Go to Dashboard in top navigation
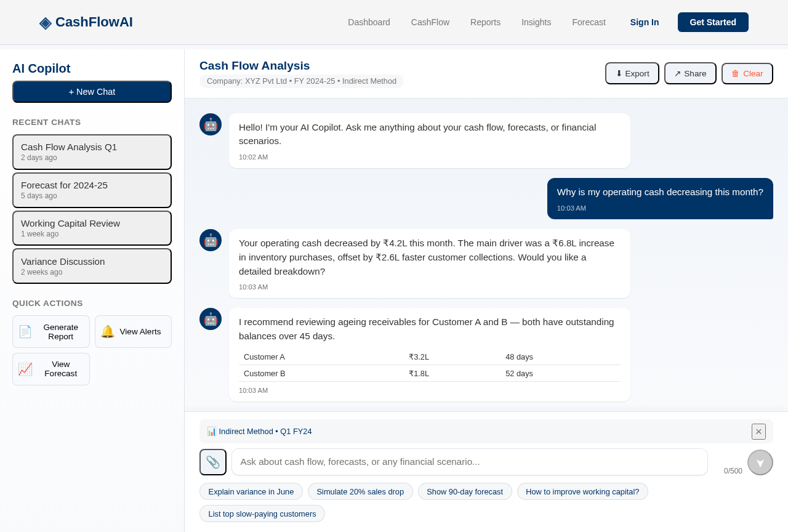Screen dimensions: 788x532 pyautogui.click(x=369, y=22)
